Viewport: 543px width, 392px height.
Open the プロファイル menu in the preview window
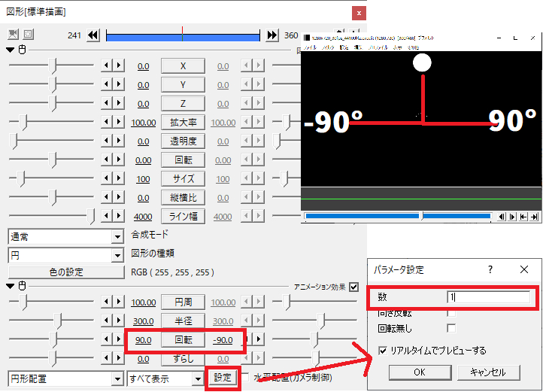click(x=378, y=47)
